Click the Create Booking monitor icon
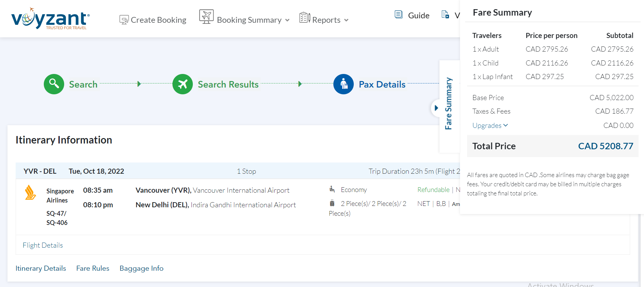The image size is (644, 287). [x=124, y=20]
